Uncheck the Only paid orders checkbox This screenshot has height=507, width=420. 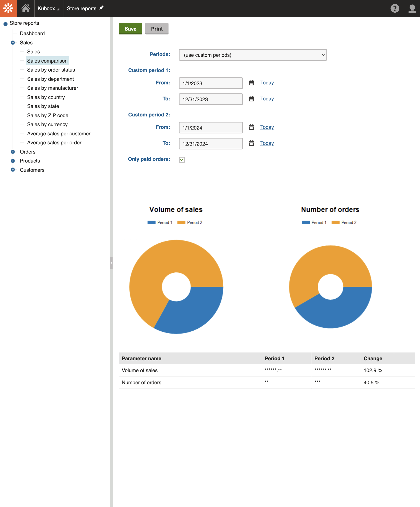click(x=182, y=160)
